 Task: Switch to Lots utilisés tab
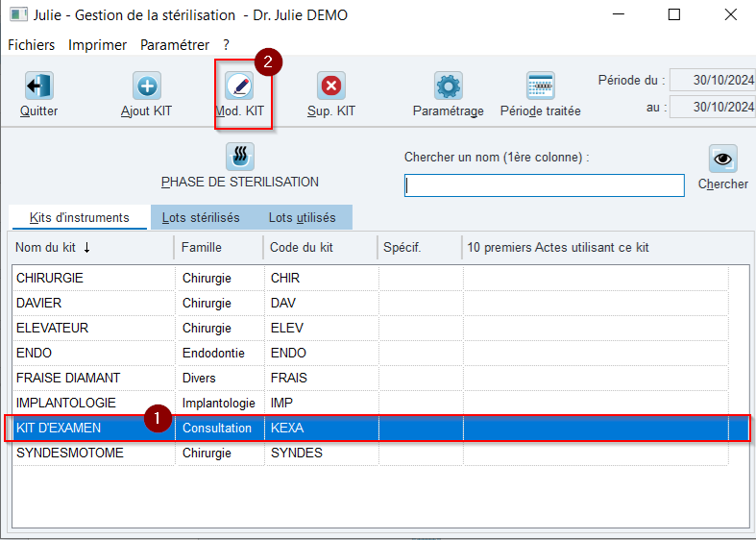click(x=303, y=217)
